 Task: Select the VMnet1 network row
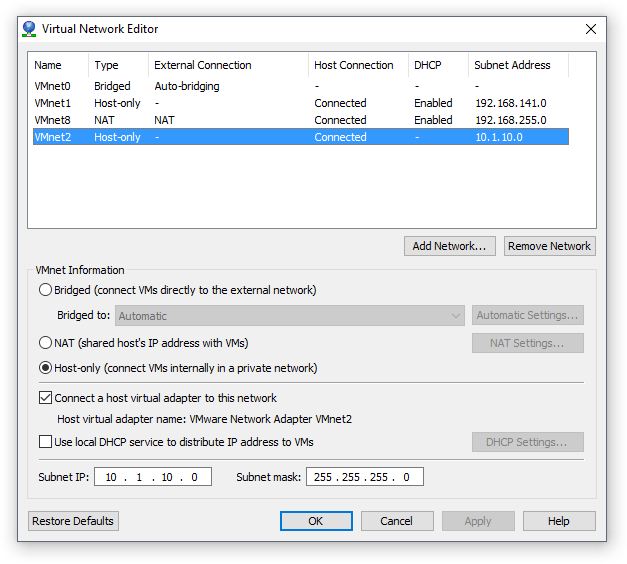tap(301, 103)
